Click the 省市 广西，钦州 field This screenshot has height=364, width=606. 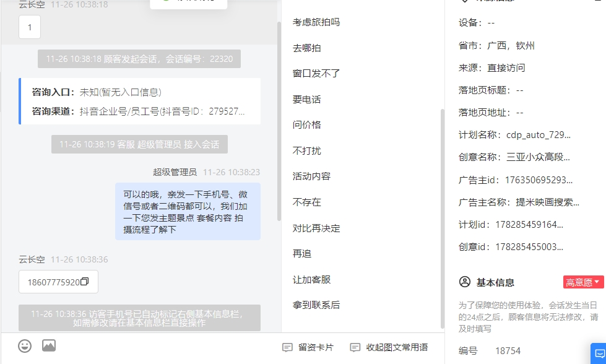point(496,46)
